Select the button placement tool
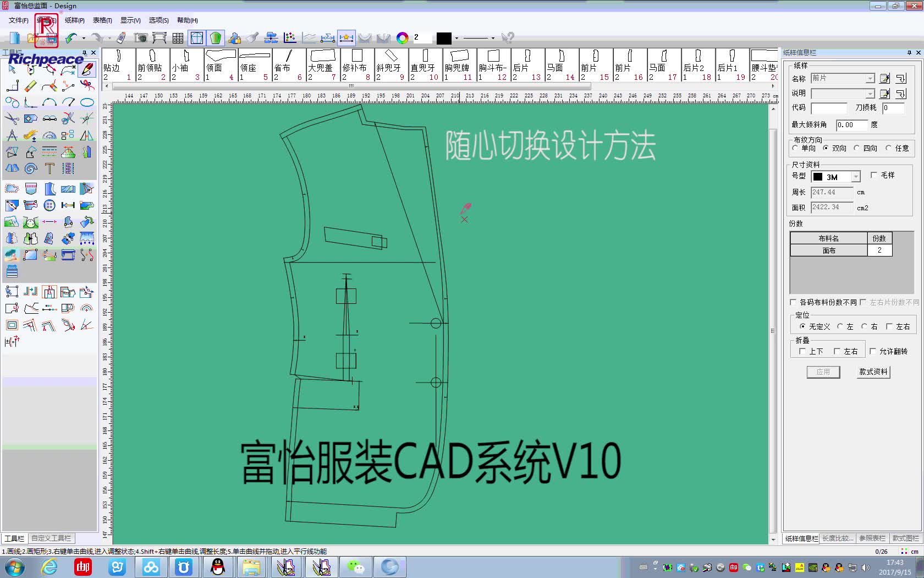This screenshot has width=924, height=578. point(50,205)
